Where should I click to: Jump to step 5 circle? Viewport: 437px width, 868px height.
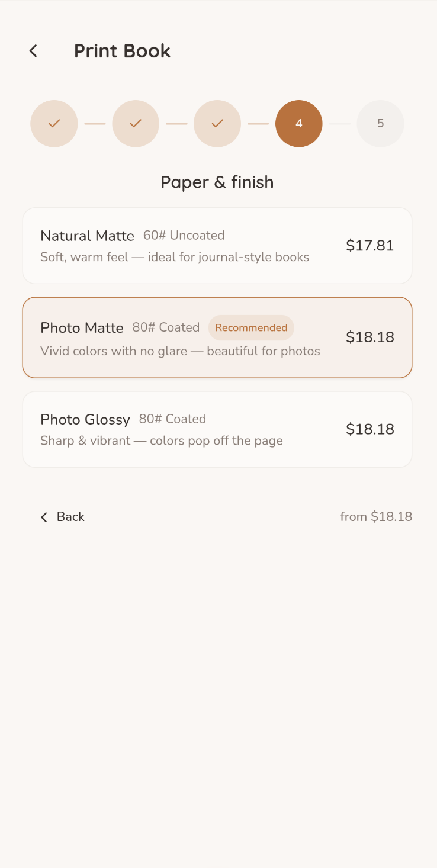click(x=380, y=123)
